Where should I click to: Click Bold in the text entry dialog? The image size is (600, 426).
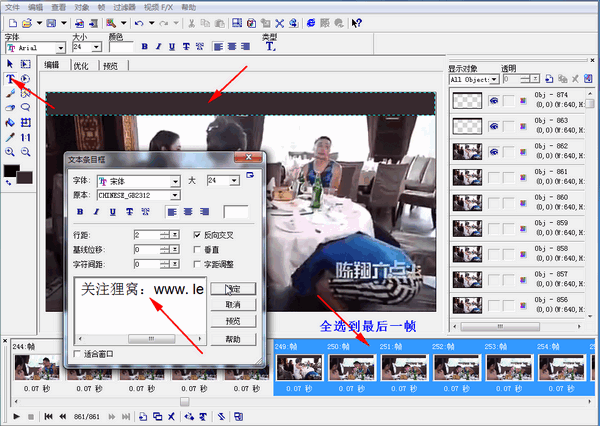coord(80,212)
